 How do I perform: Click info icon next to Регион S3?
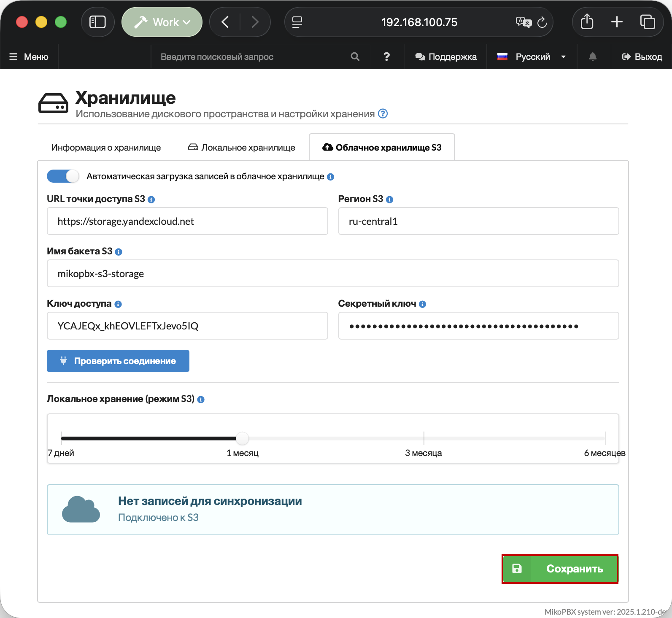(390, 200)
